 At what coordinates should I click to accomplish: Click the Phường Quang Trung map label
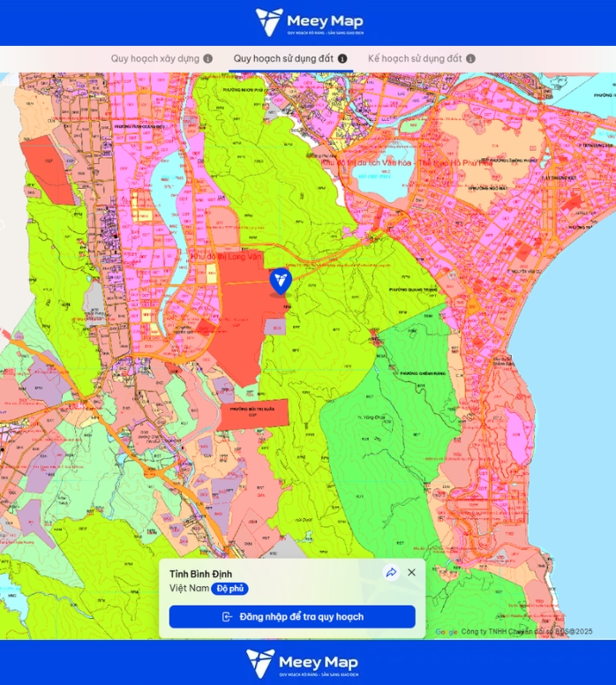413,289
